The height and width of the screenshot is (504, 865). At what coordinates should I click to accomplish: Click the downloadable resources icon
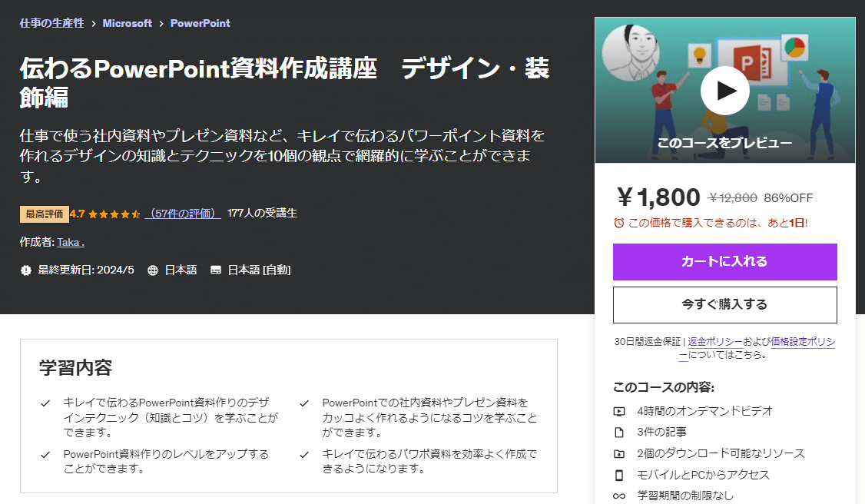tap(619, 454)
